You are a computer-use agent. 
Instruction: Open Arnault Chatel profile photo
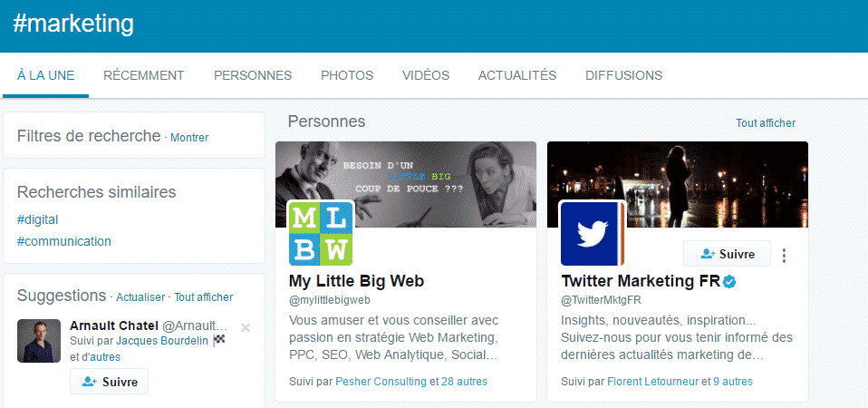(39, 341)
